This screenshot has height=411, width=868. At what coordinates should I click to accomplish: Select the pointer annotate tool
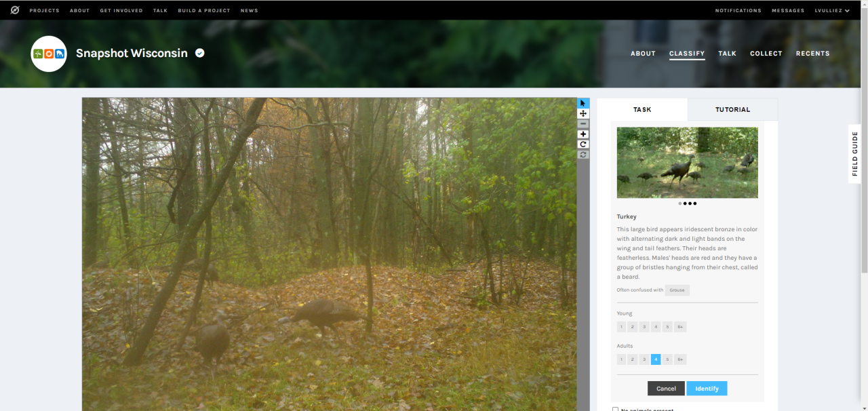(583, 103)
